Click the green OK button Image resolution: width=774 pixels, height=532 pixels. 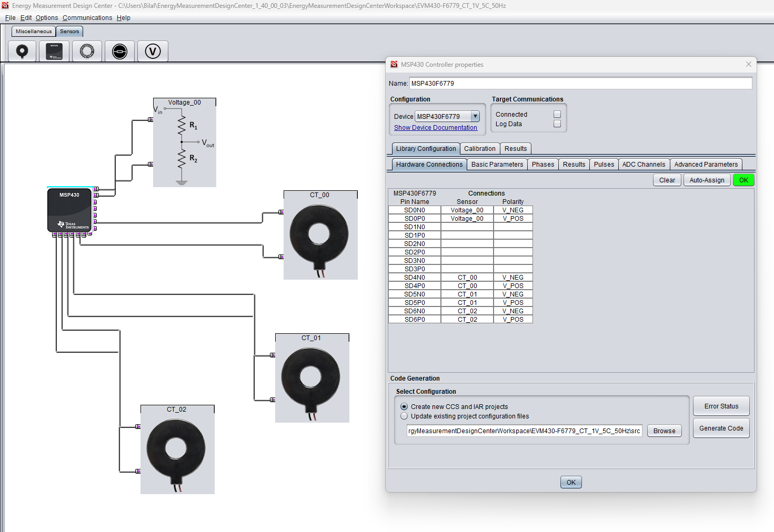pos(743,180)
